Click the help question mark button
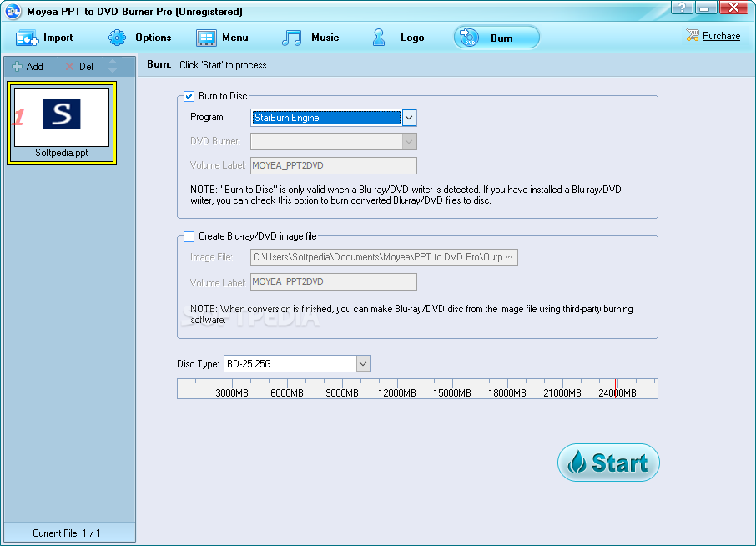 point(682,8)
